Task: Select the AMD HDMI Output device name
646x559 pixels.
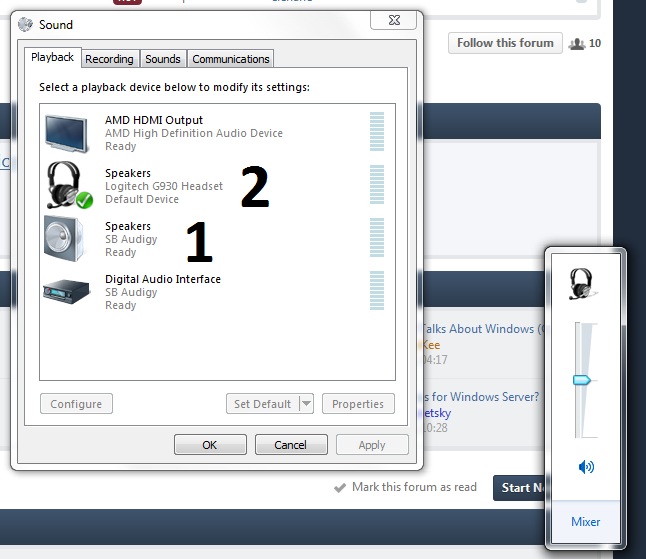Action: pyautogui.click(x=154, y=120)
